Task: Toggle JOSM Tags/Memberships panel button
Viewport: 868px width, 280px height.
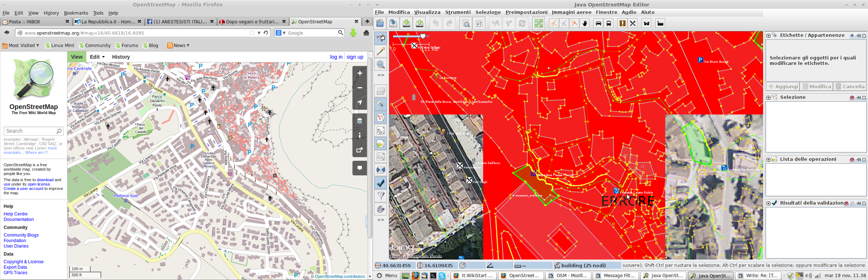Action: pyautogui.click(x=380, y=104)
